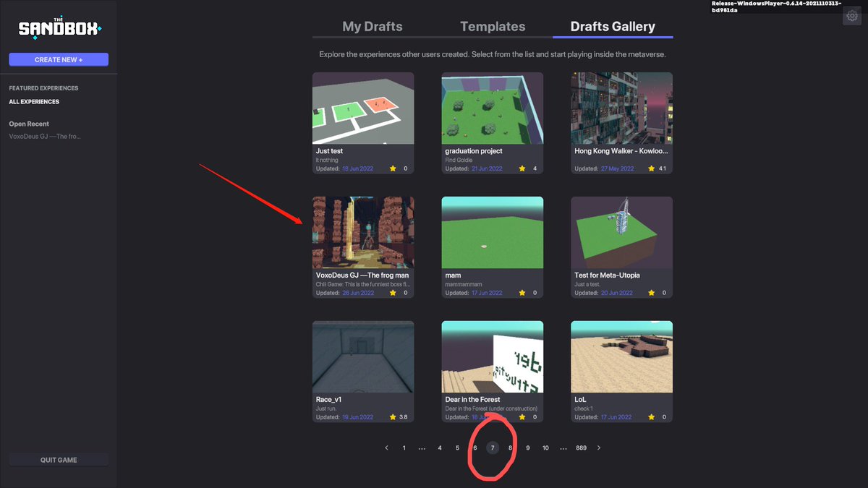Viewport: 868px width, 488px height.
Task: Click the '26 Jun 2022' updated date
Action: 358,293
